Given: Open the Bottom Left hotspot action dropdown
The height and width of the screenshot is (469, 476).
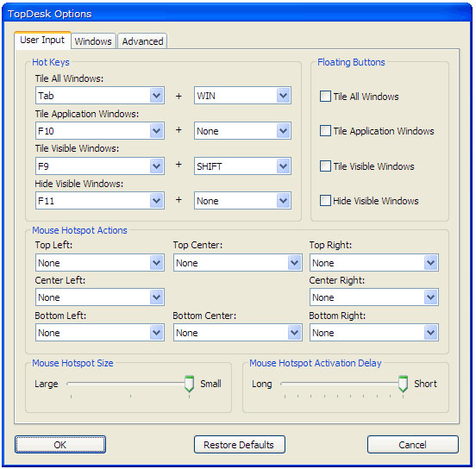Looking at the screenshot, I should [100, 333].
